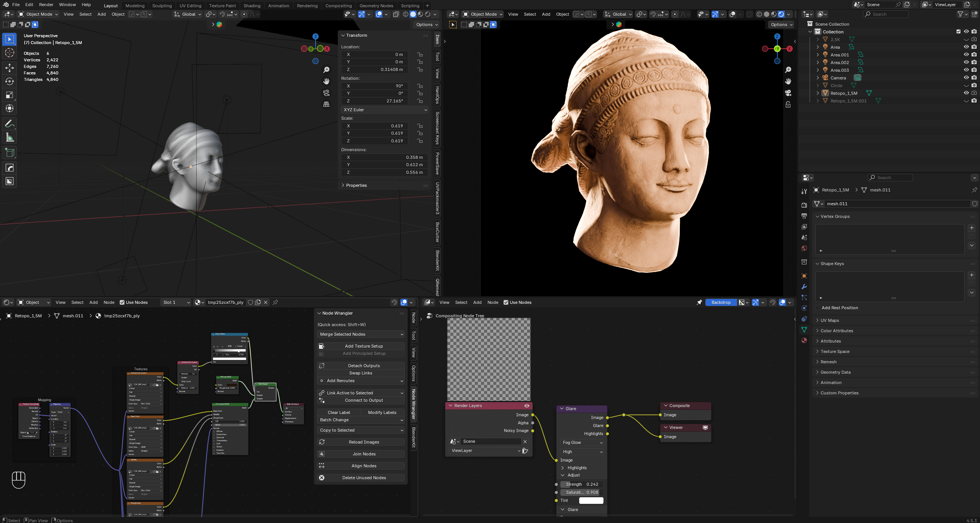Click the Reload Images refresh icon

click(x=322, y=442)
